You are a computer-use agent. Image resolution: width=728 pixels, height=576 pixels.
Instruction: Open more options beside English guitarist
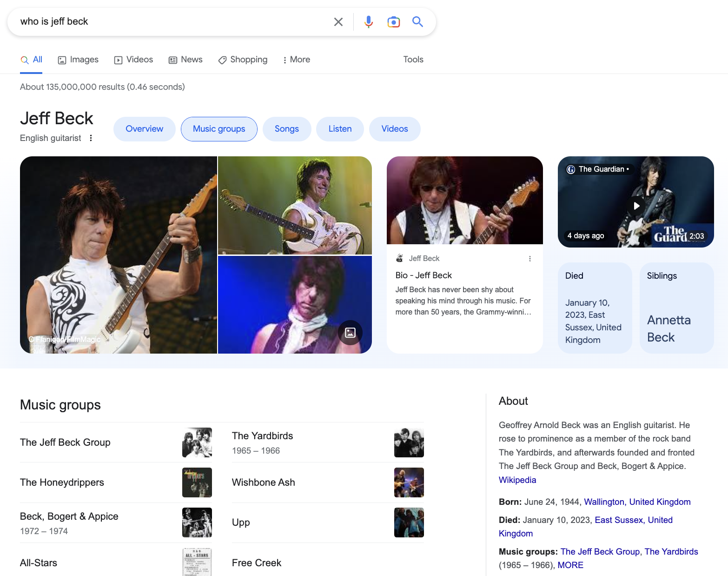(x=91, y=138)
